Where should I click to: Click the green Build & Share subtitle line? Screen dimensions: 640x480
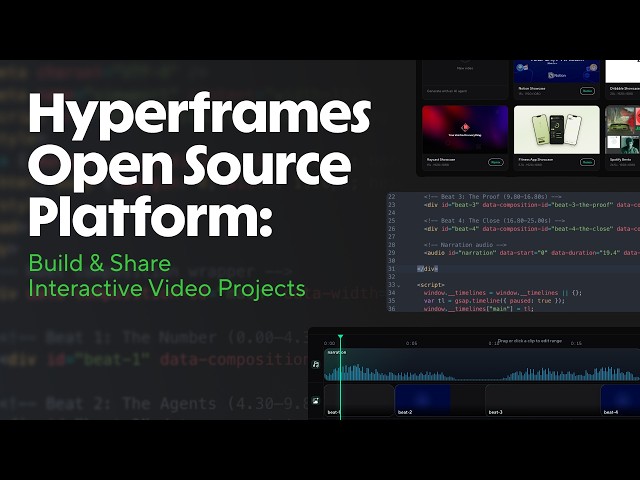(x=100, y=263)
